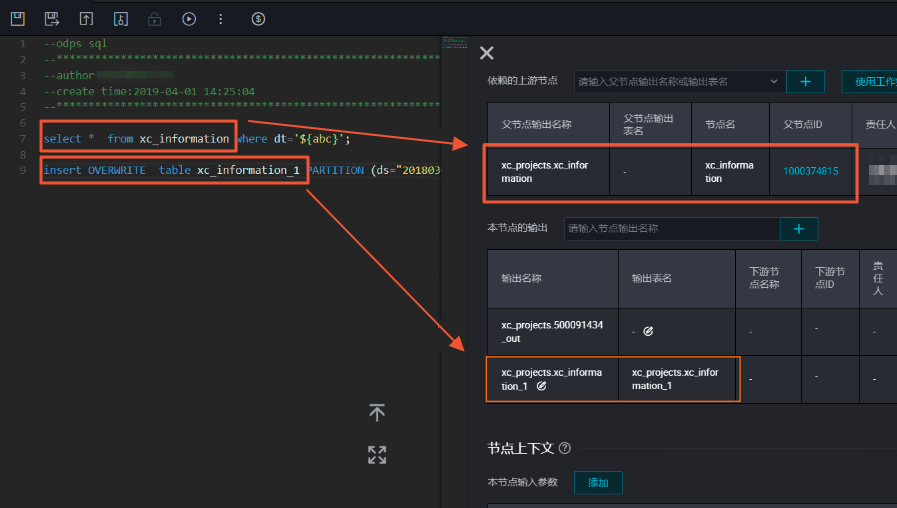Click the 使用工作 button at panel edge

pos(872,82)
